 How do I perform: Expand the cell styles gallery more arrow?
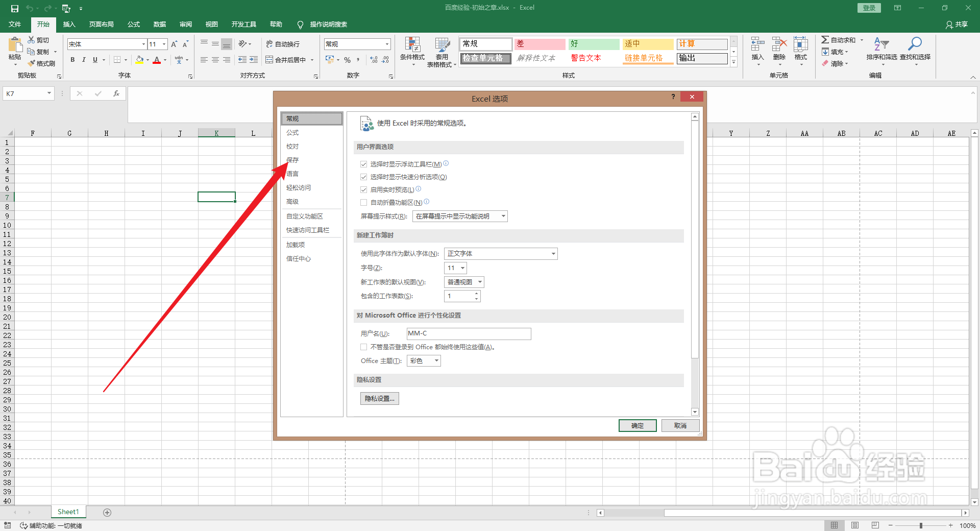(733, 62)
